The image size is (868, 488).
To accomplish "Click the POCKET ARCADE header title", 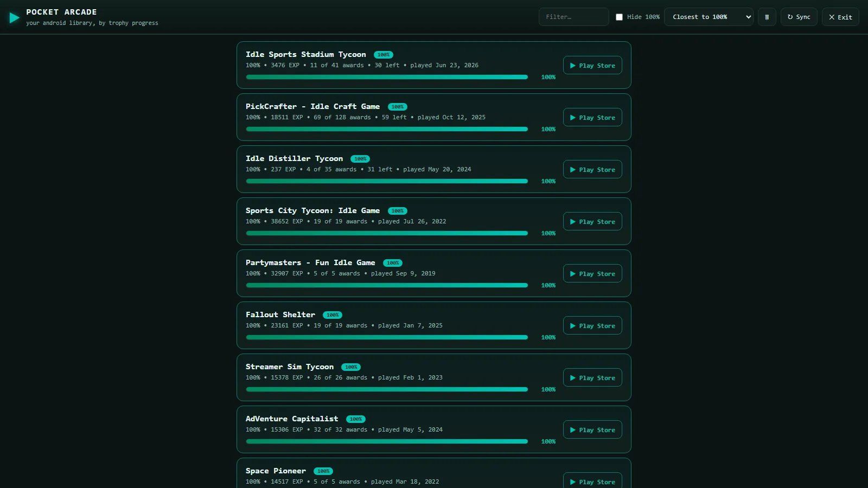I will (61, 12).
